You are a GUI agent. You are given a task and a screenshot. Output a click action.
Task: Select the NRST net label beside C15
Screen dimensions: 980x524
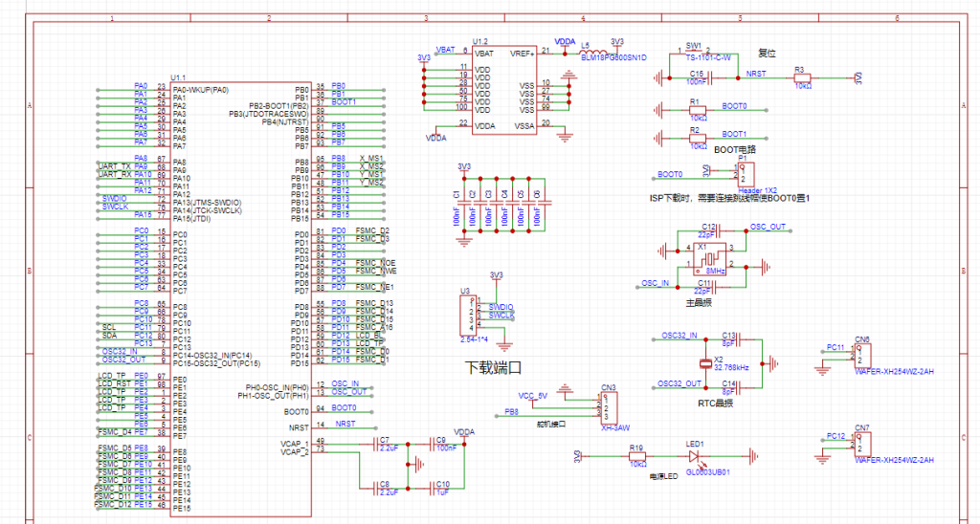coord(755,74)
